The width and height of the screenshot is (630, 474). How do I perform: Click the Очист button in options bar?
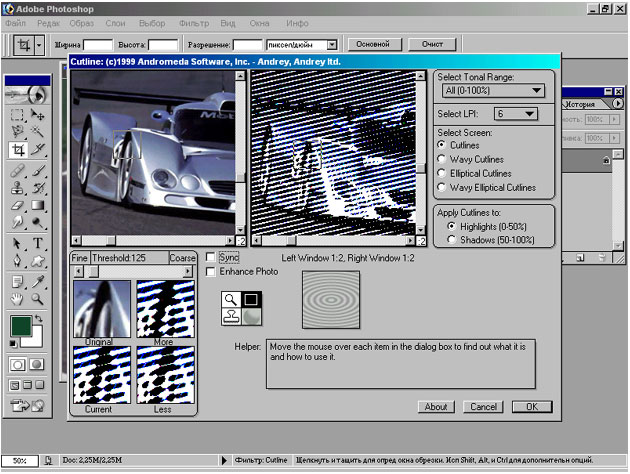pyautogui.click(x=432, y=44)
